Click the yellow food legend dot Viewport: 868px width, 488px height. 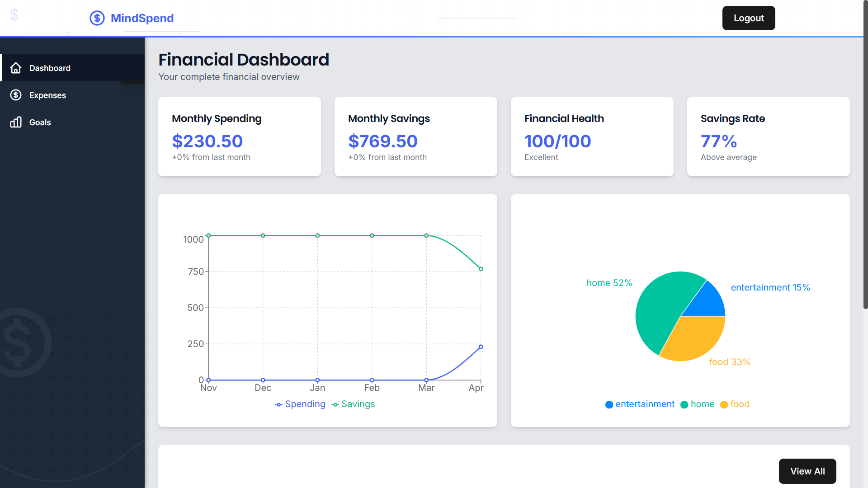(x=724, y=405)
